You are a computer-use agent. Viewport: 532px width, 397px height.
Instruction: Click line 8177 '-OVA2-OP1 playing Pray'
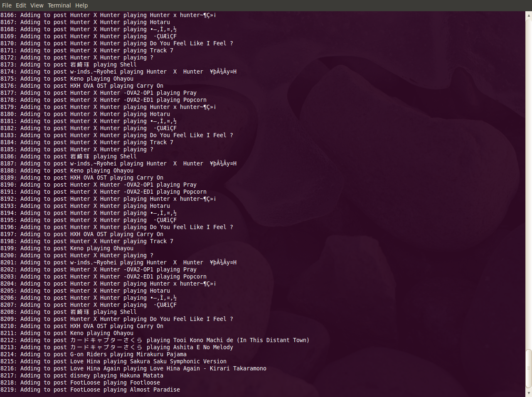(160, 93)
